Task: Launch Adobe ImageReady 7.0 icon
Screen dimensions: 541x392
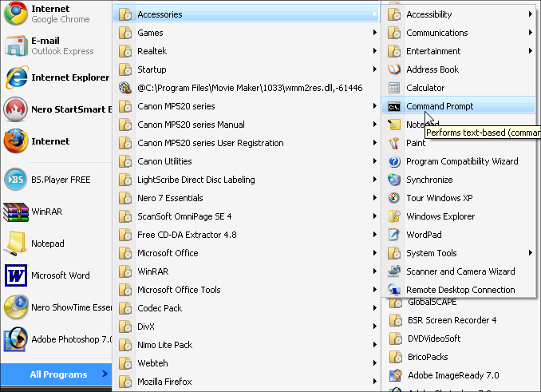Action: pyautogui.click(x=396, y=375)
